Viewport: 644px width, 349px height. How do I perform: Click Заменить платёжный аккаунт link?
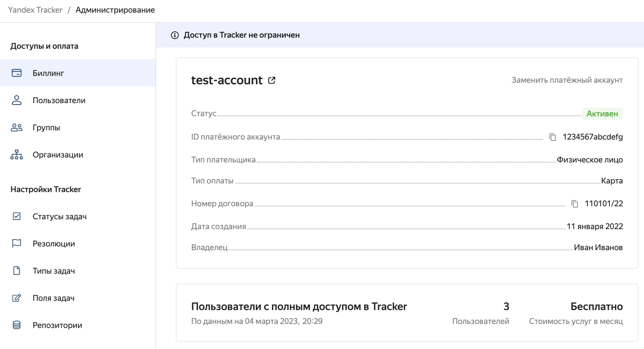[567, 80]
